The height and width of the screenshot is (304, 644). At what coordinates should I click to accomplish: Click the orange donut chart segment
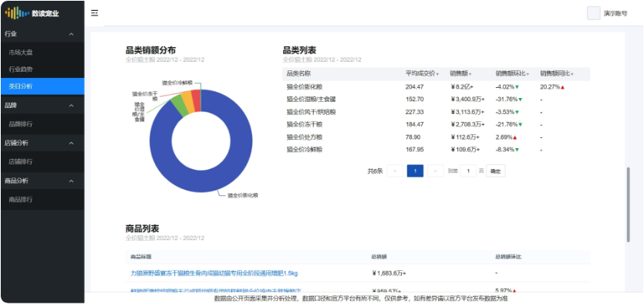pyautogui.click(x=187, y=102)
